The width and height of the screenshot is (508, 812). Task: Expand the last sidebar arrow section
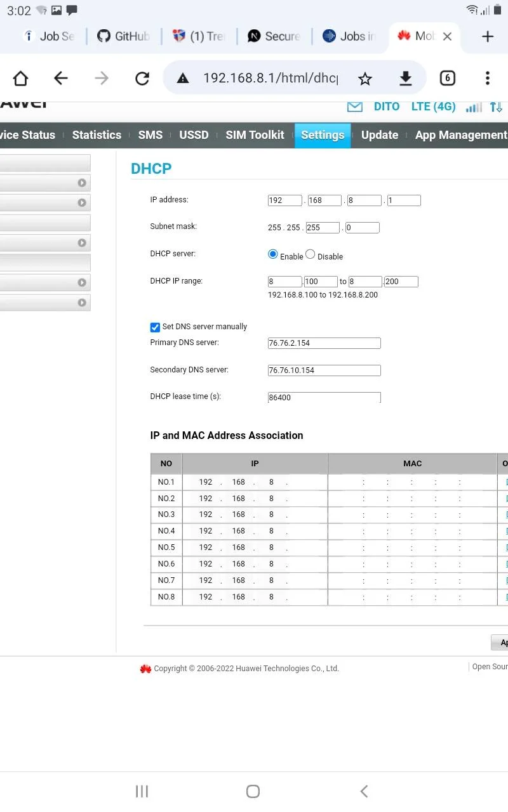point(82,303)
